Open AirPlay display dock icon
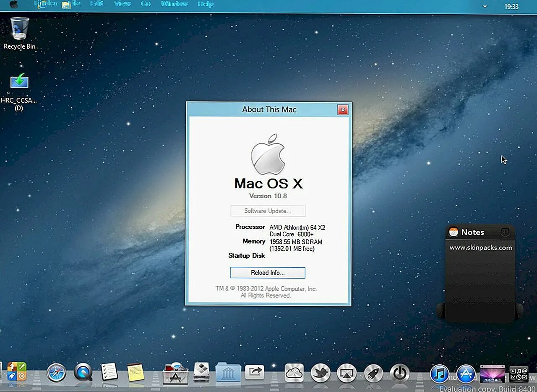This screenshot has width=537, height=392. point(347,373)
